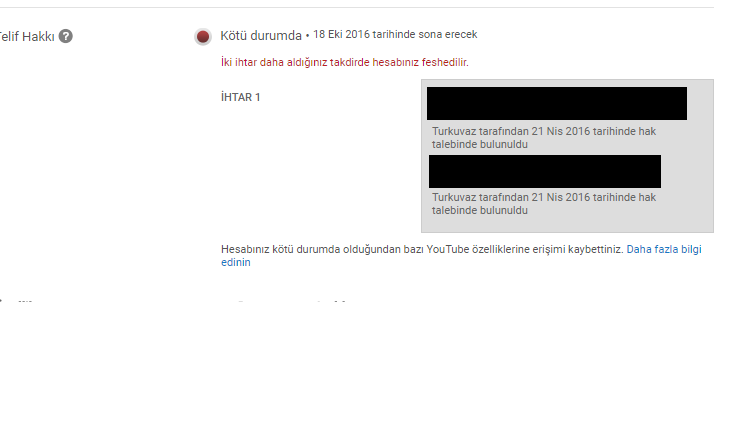Click the red "İki ihtar daha aldığınız" warning
749x437 pixels.
(344, 62)
